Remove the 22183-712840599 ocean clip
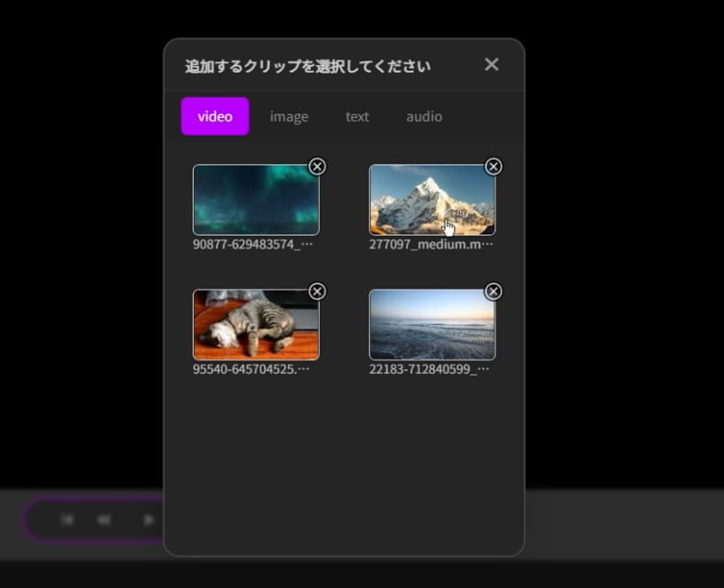Screen dimensions: 724x588 coord(493,292)
